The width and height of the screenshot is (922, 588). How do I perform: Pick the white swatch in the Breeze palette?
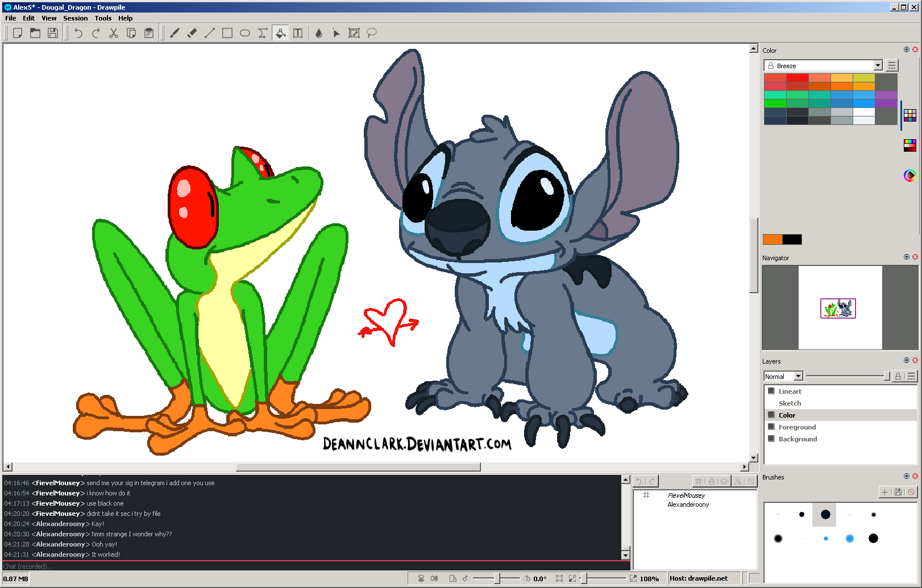(864, 112)
